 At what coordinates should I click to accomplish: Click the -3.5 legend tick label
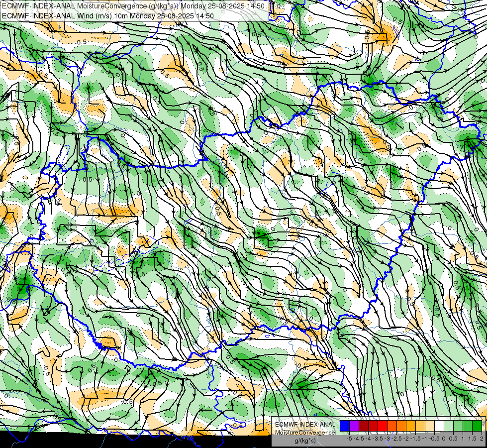(x=378, y=439)
